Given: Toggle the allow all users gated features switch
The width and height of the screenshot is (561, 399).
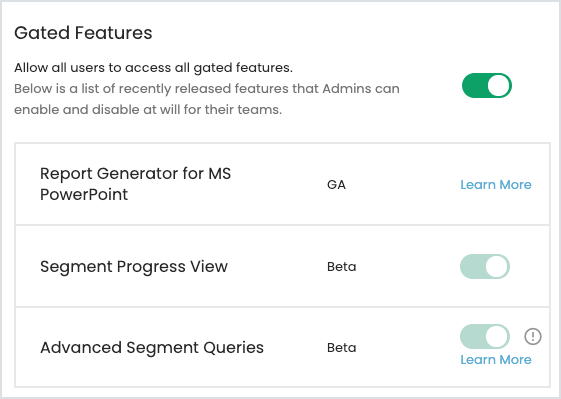Looking at the screenshot, I should tap(487, 86).
